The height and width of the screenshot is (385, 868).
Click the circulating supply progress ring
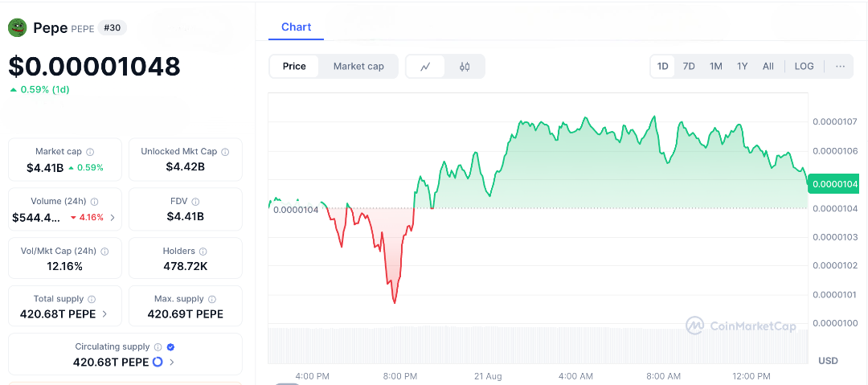tap(158, 362)
